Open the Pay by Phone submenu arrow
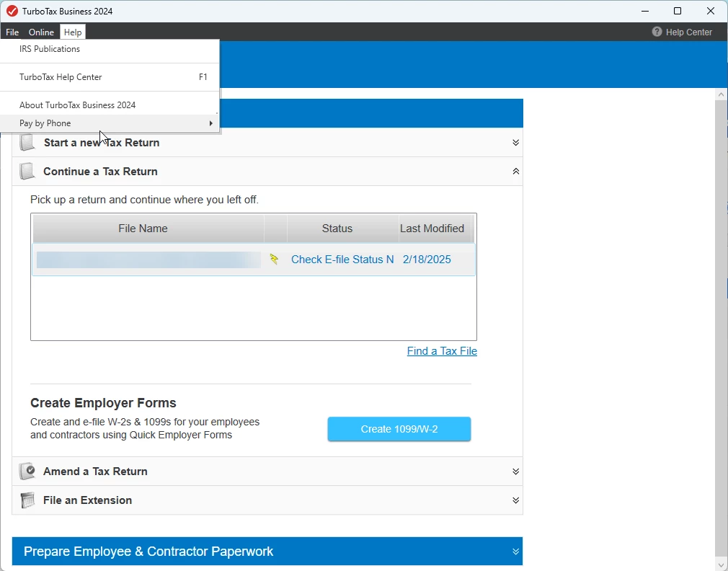The width and height of the screenshot is (728, 571). point(210,123)
